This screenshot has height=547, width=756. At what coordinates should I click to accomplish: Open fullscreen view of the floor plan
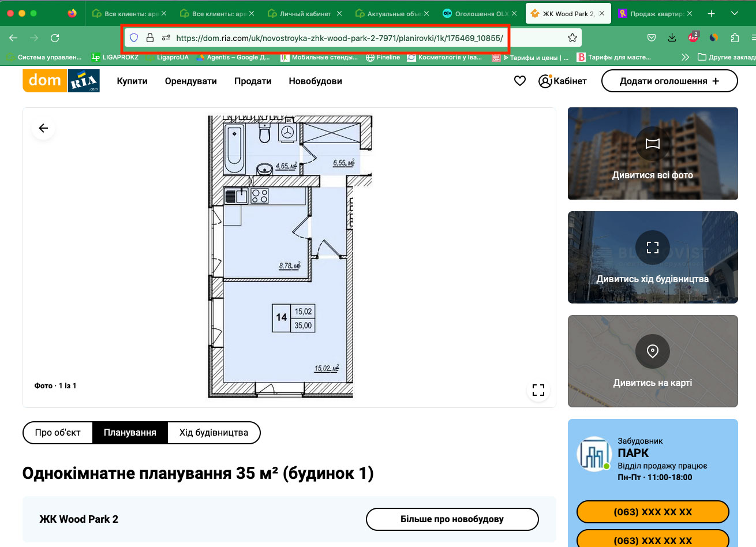538,390
